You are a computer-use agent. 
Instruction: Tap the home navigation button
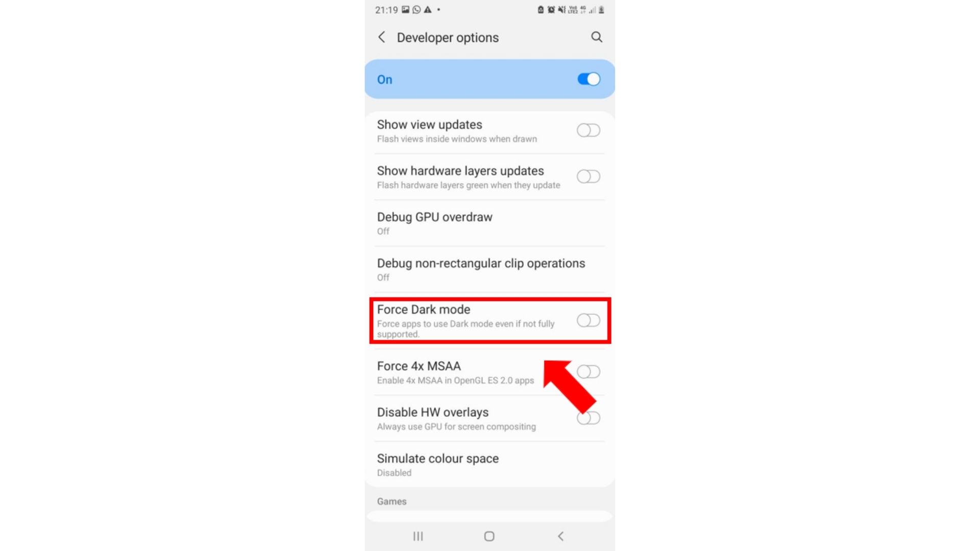pyautogui.click(x=489, y=536)
